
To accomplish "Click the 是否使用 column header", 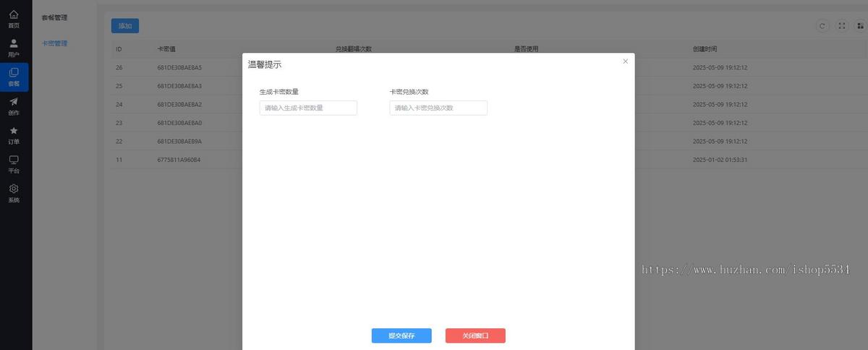I will pos(526,49).
